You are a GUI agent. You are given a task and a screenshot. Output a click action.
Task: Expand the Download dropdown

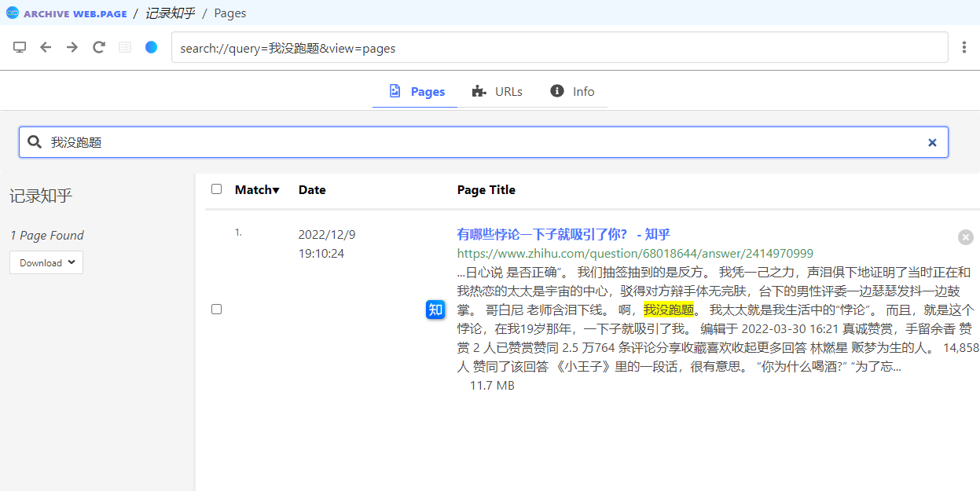coord(46,262)
